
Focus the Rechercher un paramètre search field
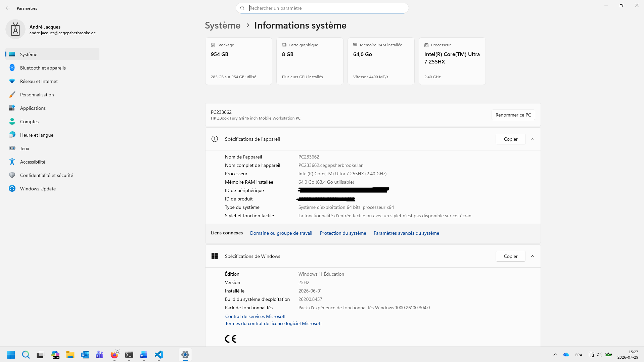tap(322, 8)
